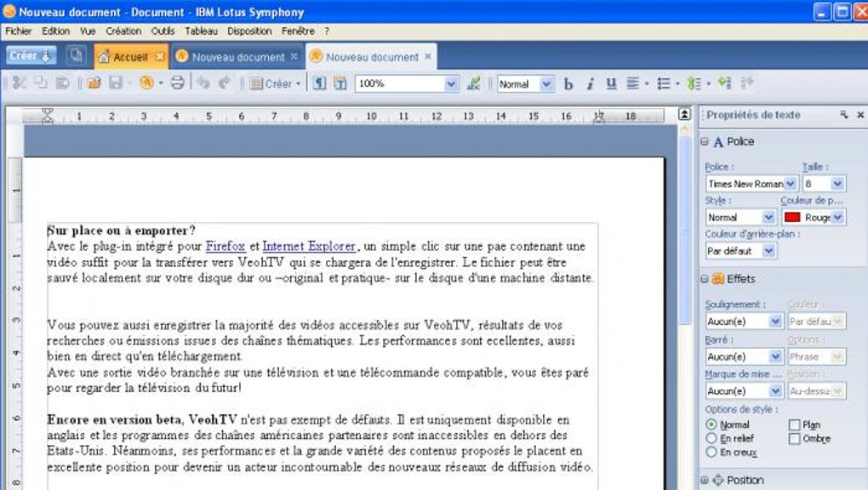Click the table Créer toolbar button

point(275,83)
